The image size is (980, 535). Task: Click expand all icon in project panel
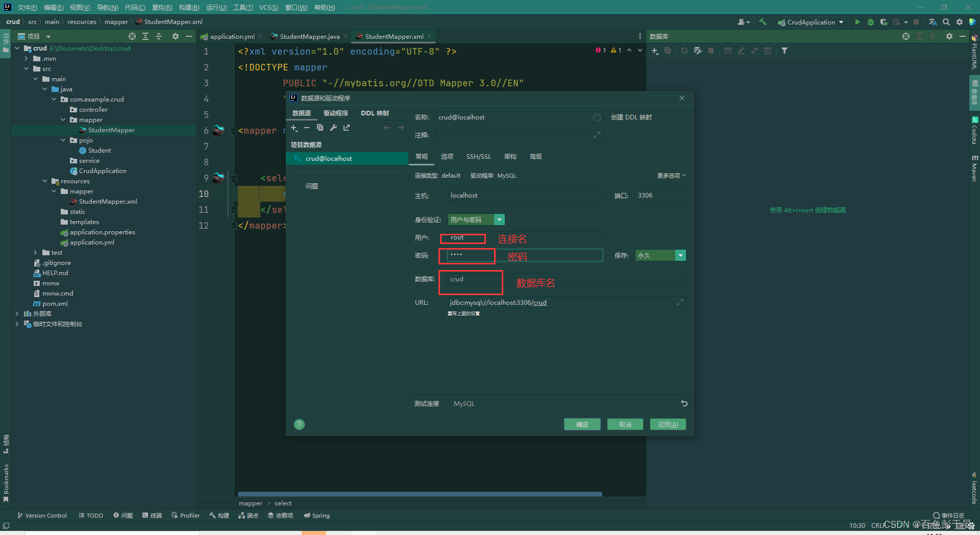[x=145, y=36]
